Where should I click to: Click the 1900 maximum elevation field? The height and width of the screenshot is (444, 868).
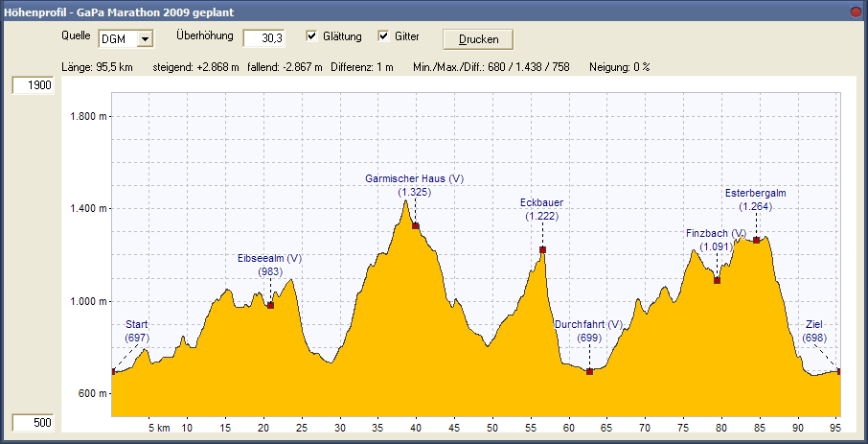coord(33,85)
